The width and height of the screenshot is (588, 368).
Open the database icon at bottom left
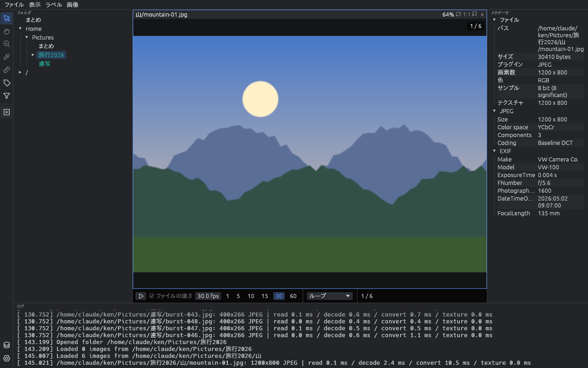(x=6, y=345)
